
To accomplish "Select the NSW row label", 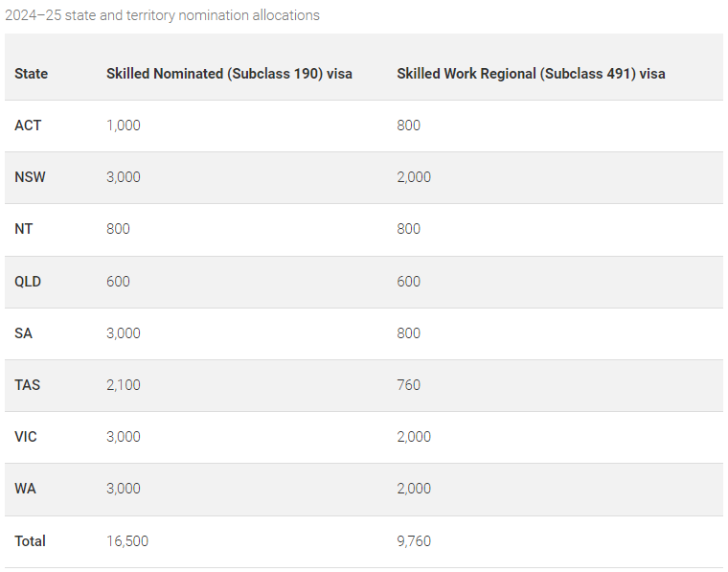I will point(30,177).
